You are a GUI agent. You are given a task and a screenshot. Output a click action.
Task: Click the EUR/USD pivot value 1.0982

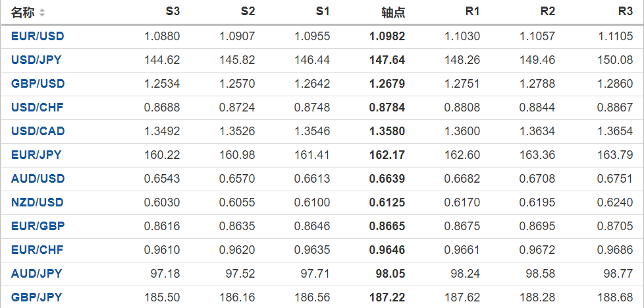(x=388, y=36)
